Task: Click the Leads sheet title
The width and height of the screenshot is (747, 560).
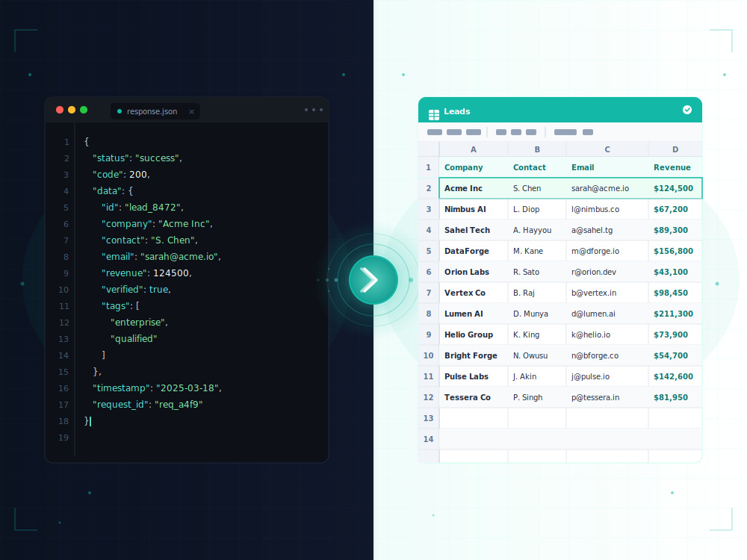Action: (x=457, y=111)
